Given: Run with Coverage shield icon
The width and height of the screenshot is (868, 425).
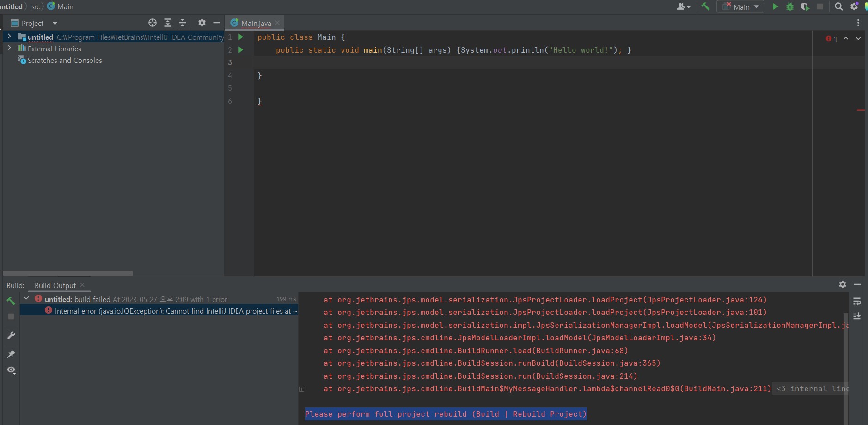Looking at the screenshot, I should pyautogui.click(x=805, y=6).
